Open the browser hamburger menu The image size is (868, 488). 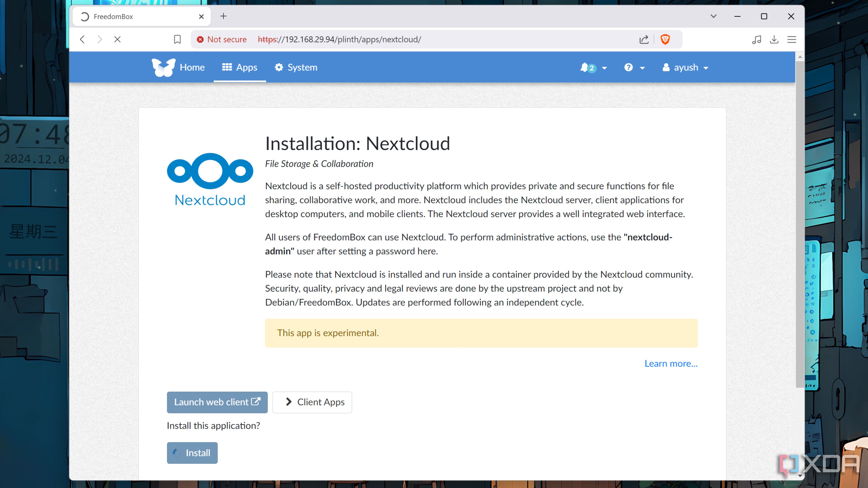point(792,39)
